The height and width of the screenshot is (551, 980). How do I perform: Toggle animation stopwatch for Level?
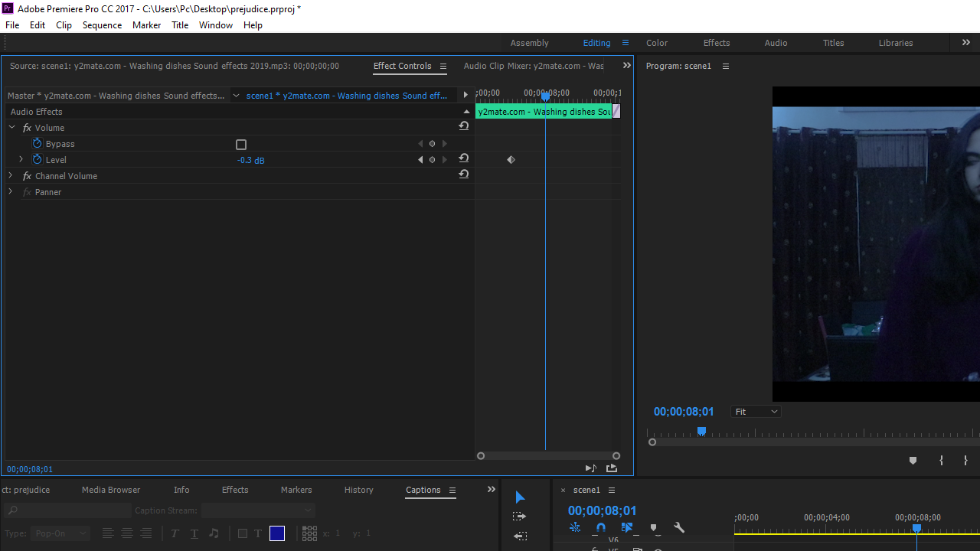coord(37,159)
